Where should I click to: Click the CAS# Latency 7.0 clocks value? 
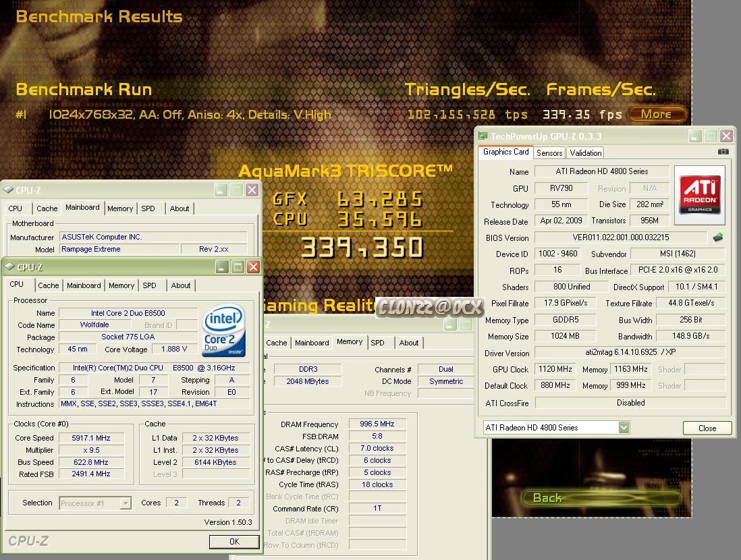coord(377,448)
